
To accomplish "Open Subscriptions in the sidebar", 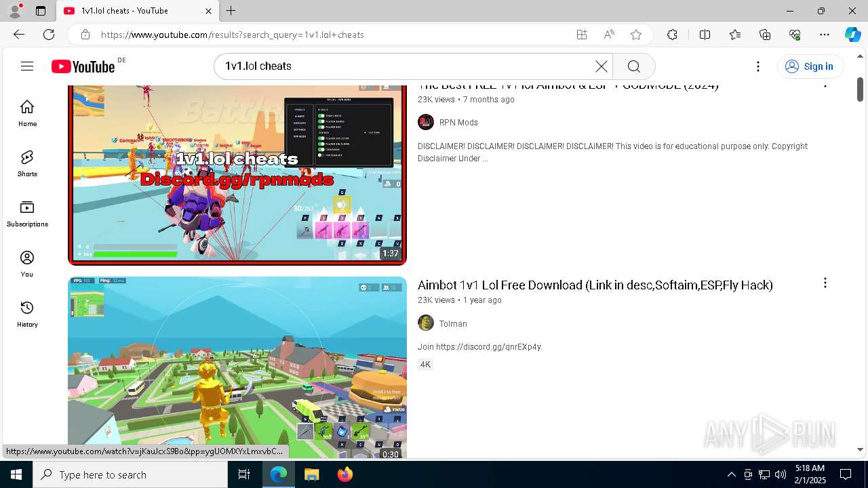I will tap(27, 213).
